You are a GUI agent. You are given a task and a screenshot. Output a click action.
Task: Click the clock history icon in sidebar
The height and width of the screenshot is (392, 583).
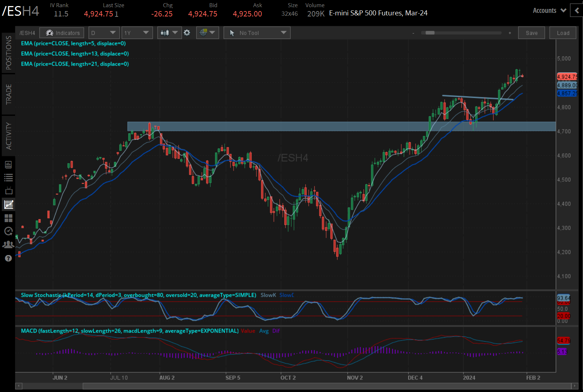coord(9,231)
